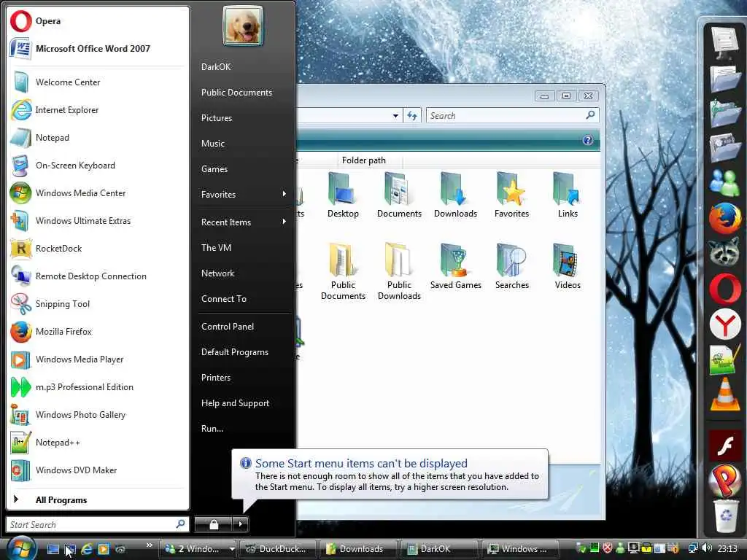Screen dimensions: 747x560
Task: Click the Messenger people icon in dock
Action: coord(724,182)
